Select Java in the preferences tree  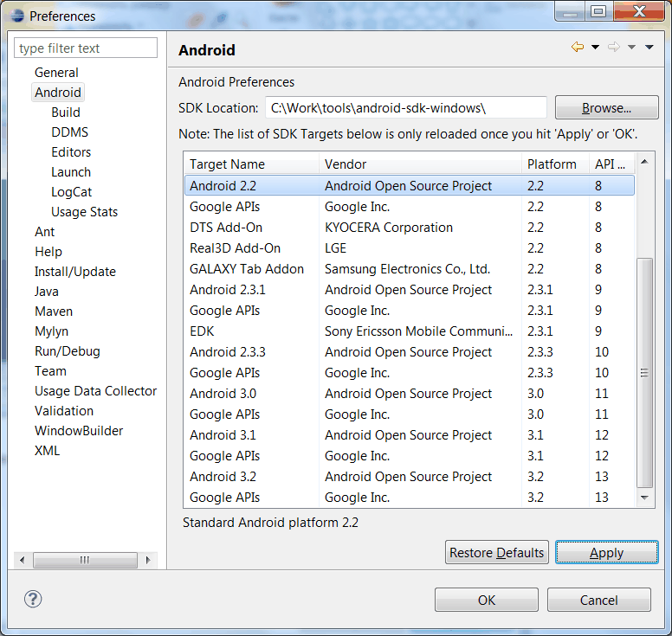click(46, 292)
